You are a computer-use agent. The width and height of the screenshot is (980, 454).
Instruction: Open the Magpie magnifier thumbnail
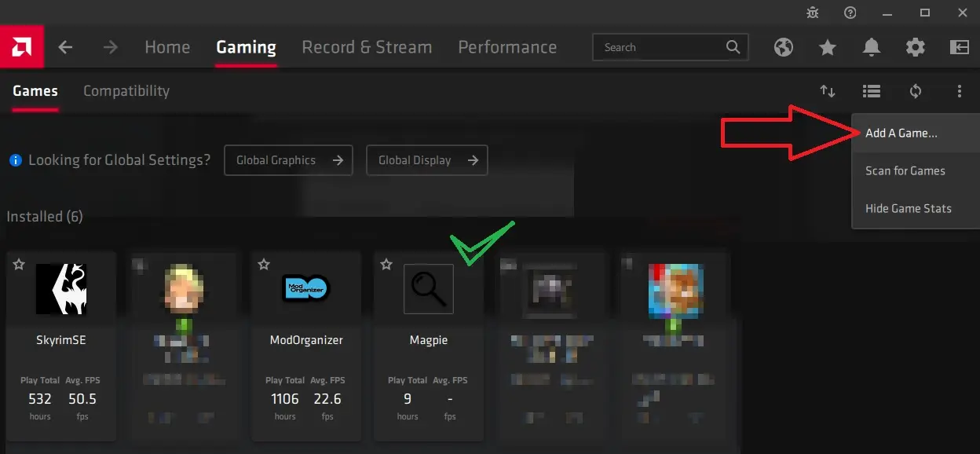tap(429, 289)
